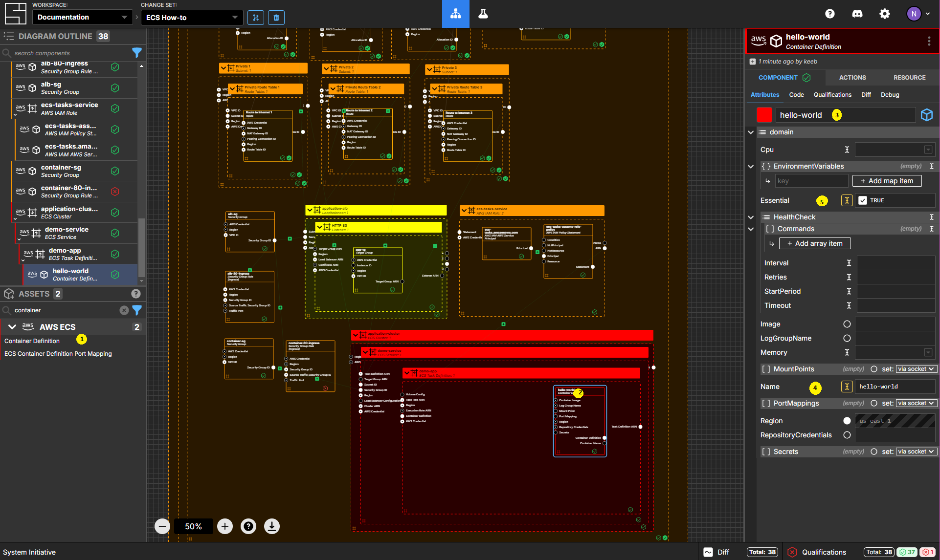
Task: Collapse the AWS ECS asset category
Action: click(12, 327)
